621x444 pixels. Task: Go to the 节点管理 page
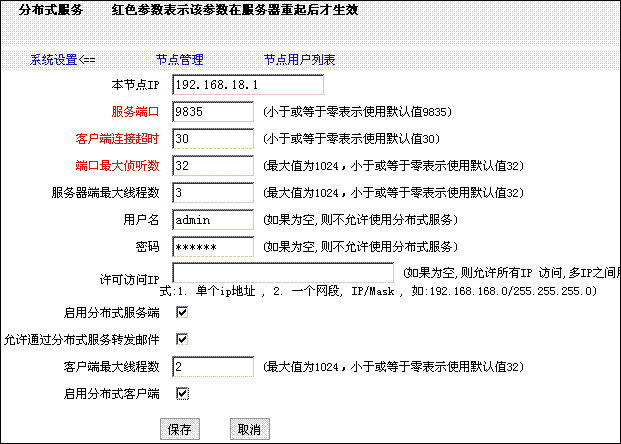[180, 60]
